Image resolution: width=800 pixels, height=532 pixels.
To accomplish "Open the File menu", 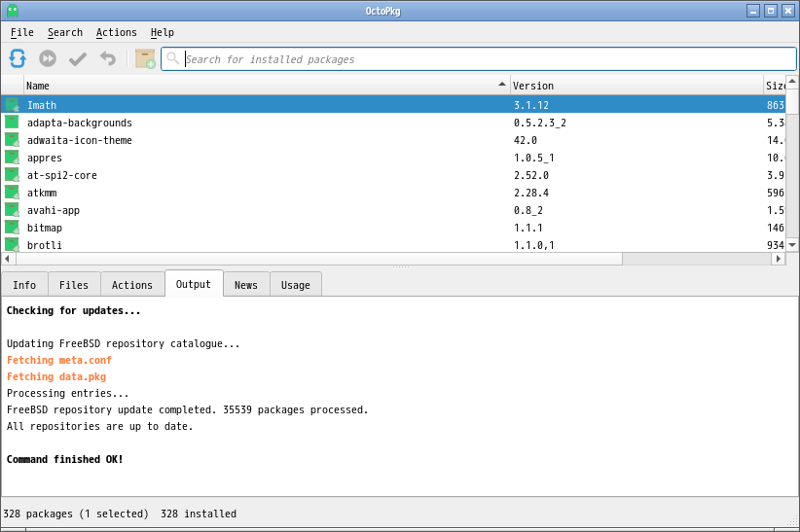I will point(22,32).
